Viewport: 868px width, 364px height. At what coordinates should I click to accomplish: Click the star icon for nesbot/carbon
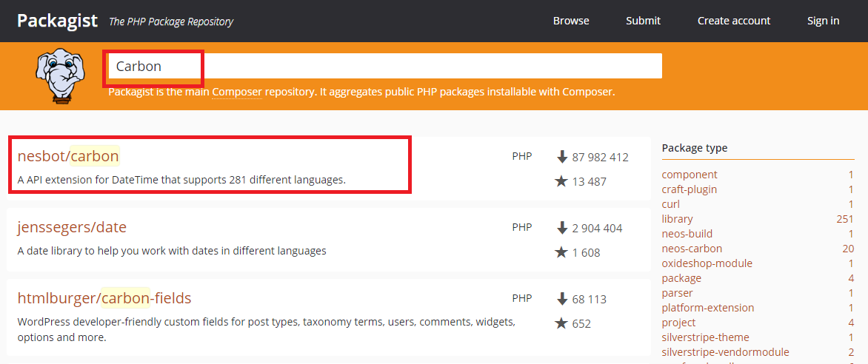[561, 181]
